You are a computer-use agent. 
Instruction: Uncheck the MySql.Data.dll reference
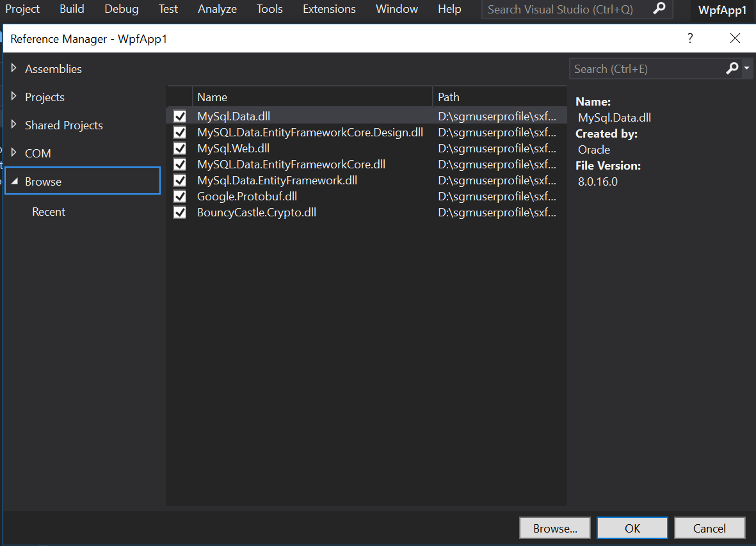180,116
